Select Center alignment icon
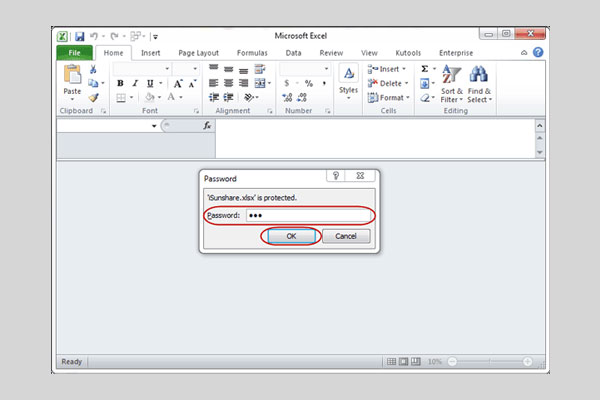The height and width of the screenshot is (400, 600). point(228,83)
